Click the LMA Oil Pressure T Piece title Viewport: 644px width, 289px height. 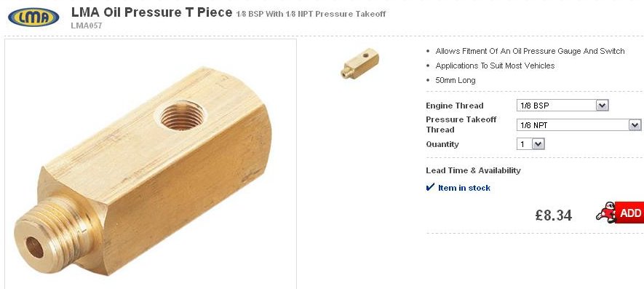click(x=151, y=12)
